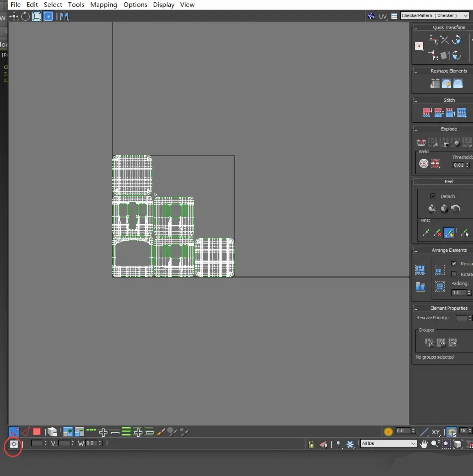The image size is (473, 476).
Task: Toggle the Detach checkbox in Peel
Action: tap(433, 196)
